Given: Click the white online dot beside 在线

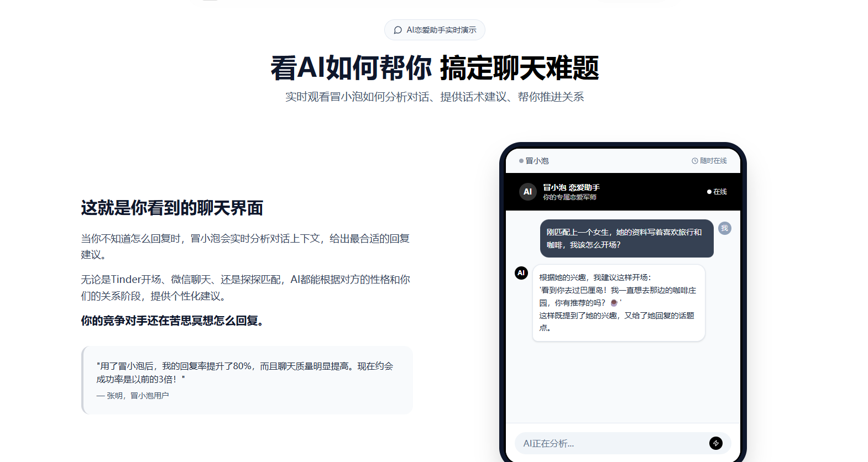Looking at the screenshot, I should (x=709, y=192).
